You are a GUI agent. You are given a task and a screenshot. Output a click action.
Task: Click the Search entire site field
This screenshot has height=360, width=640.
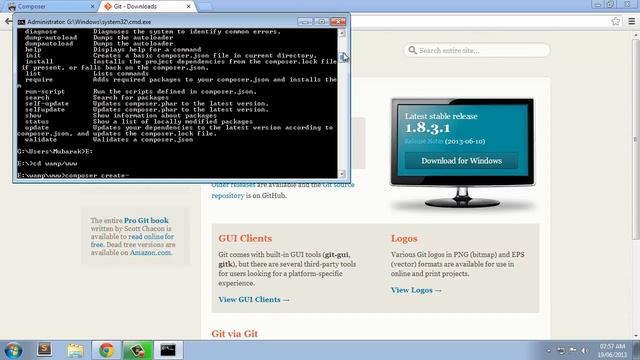coord(477,51)
